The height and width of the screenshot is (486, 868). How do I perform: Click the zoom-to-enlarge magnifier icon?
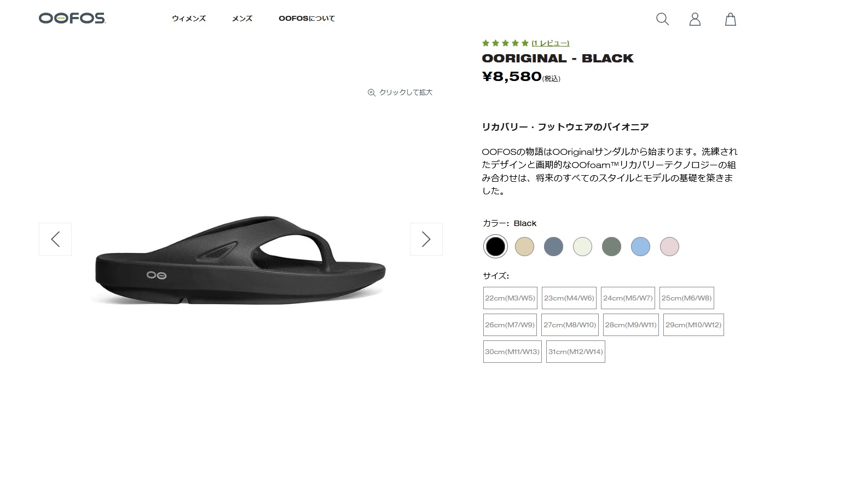(x=372, y=92)
